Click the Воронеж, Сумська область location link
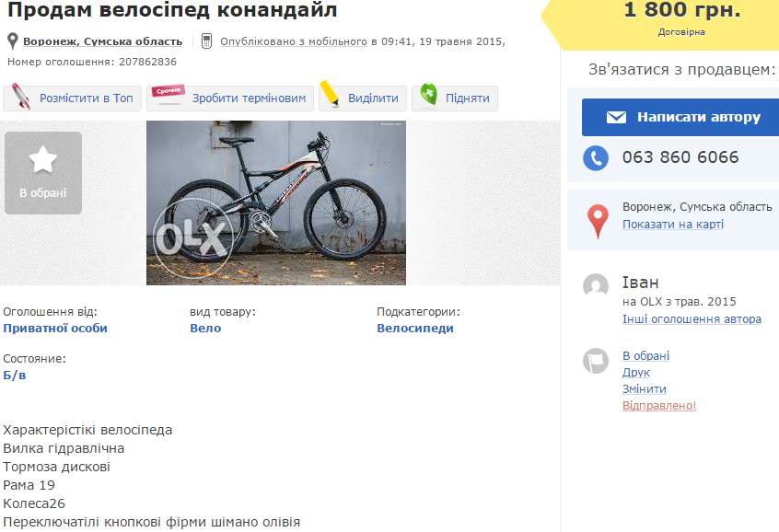This screenshot has width=779, height=532. [102, 41]
